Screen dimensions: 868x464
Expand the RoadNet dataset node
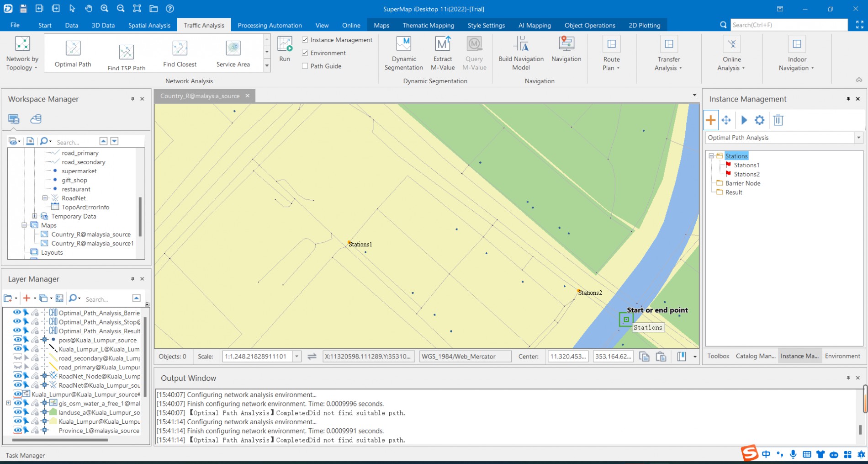pyautogui.click(x=45, y=198)
